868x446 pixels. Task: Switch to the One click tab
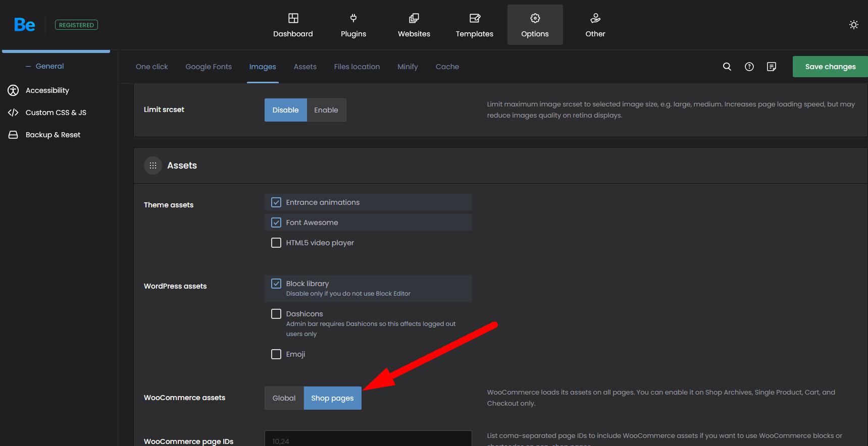[151, 67]
